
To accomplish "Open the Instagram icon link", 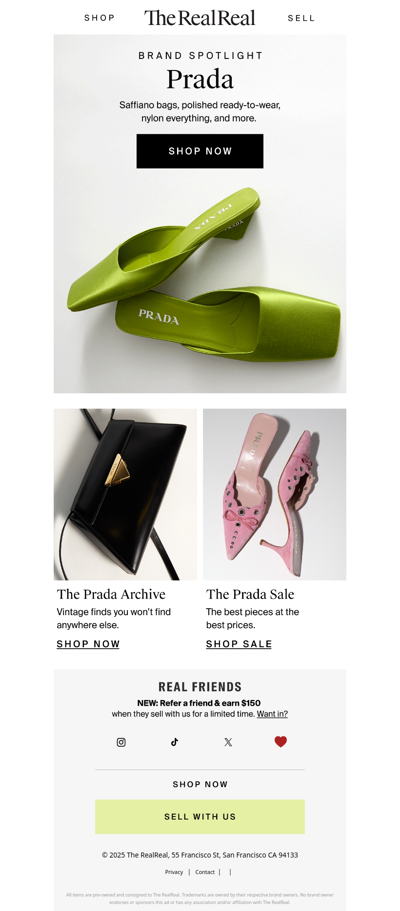I will tap(121, 742).
